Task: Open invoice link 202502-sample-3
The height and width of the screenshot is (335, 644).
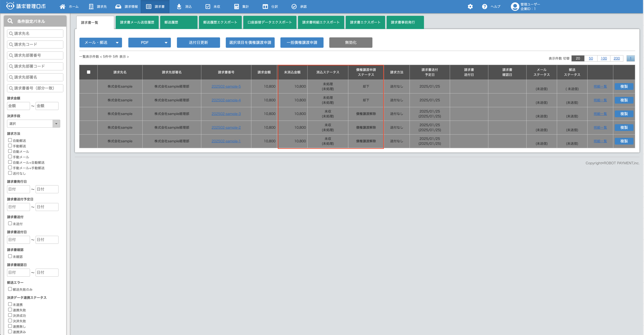Action: click(226, 114)
